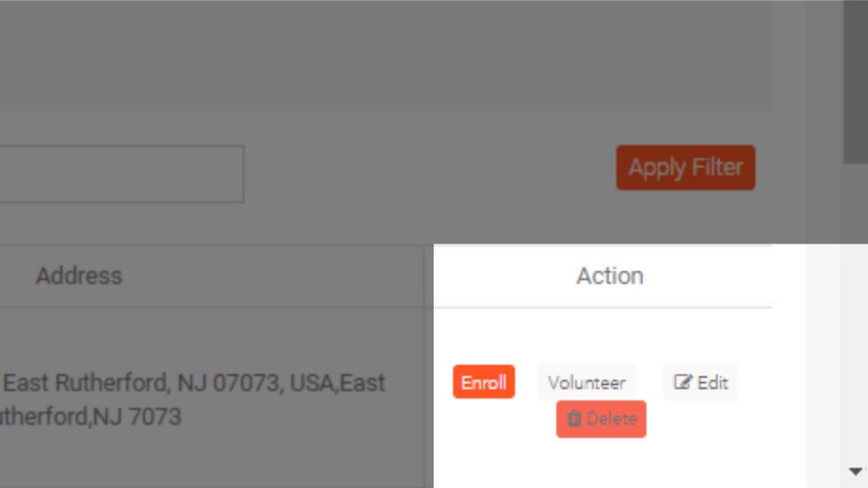Focus the filter text input box
The width and height of the screenshot is (868, 488).
click(x=121, y=174)
